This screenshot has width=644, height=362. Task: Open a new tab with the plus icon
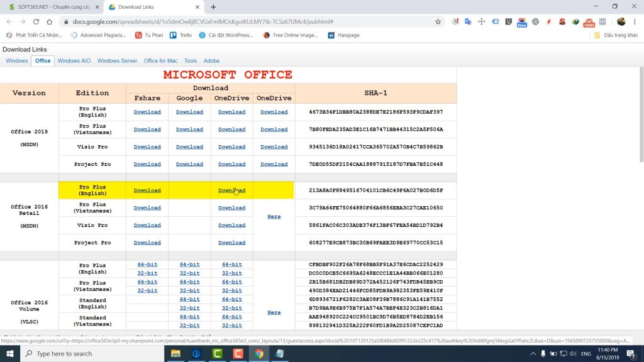pos(213,7)
